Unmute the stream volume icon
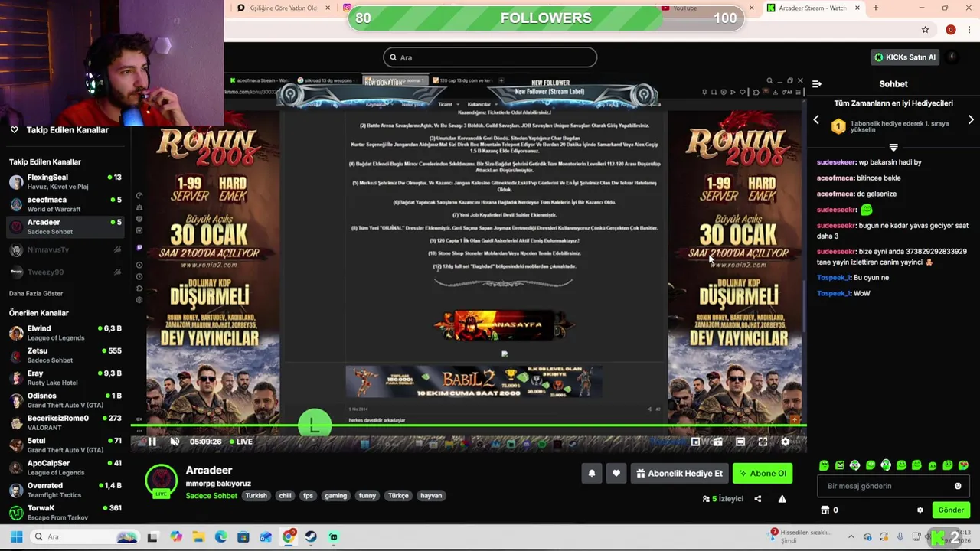 click(175, 442)
